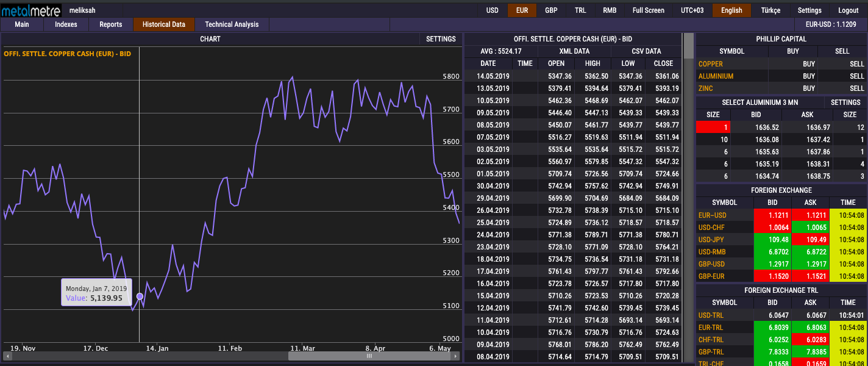Change language to Türkçe
868x366 pixels.
(770, 10)
